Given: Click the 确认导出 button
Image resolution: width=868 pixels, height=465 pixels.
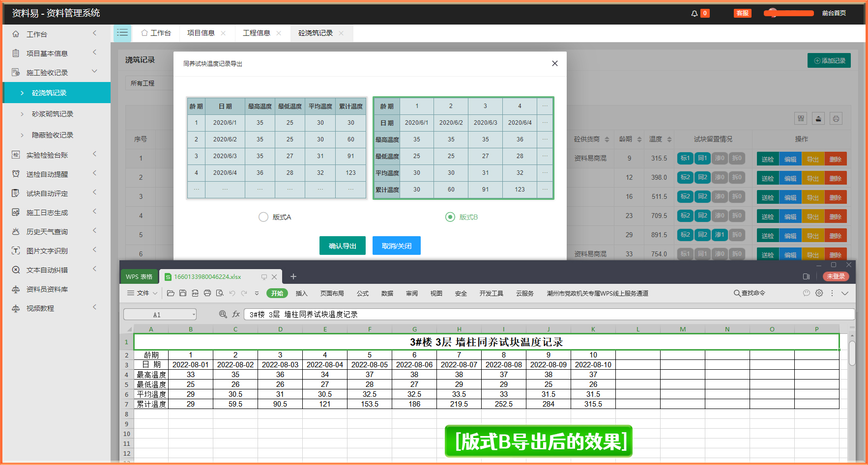Looking at the screenshot, I should pyautogui.click(x=343, y=246).
